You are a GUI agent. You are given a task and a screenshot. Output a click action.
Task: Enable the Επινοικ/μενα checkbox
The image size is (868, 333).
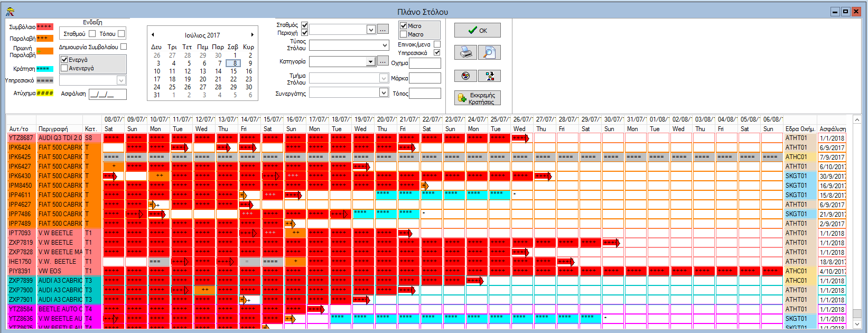437,44
